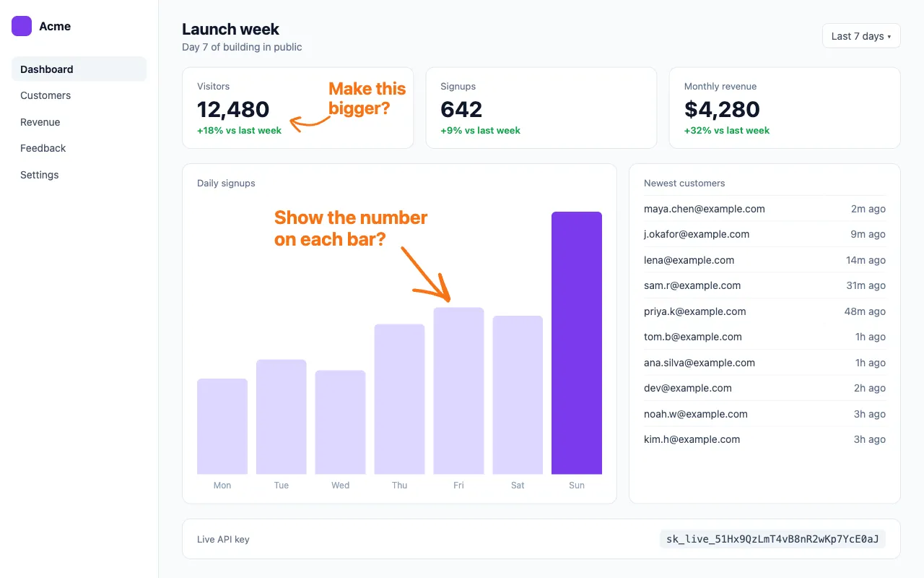Image resolution: width=924 pixels, height=578 pixels.
Task: Select the Fri bar in the signups chart
Action: pos(458,391)
